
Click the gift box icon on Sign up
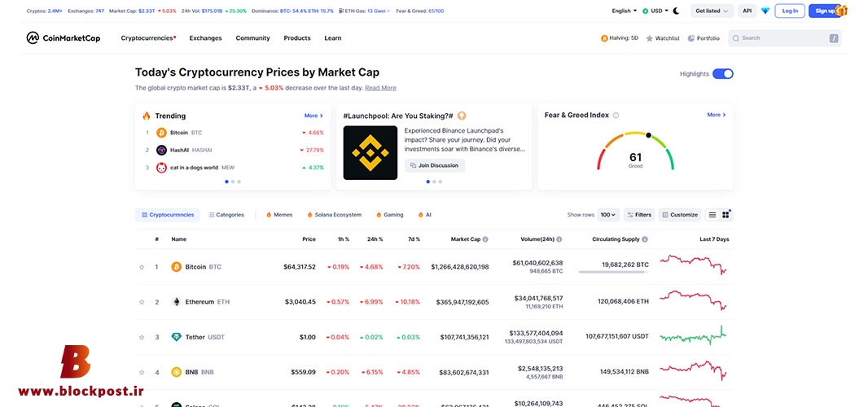pos(841,10)
